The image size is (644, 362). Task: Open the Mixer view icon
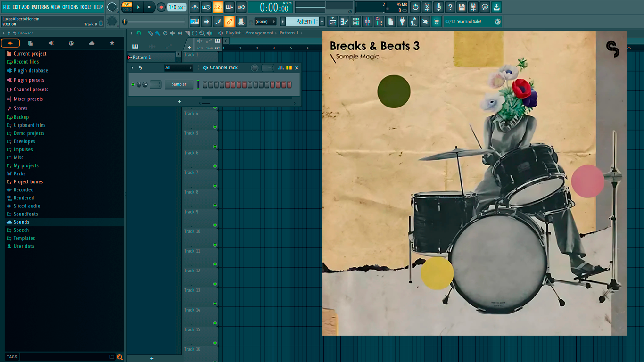[367, 21]
